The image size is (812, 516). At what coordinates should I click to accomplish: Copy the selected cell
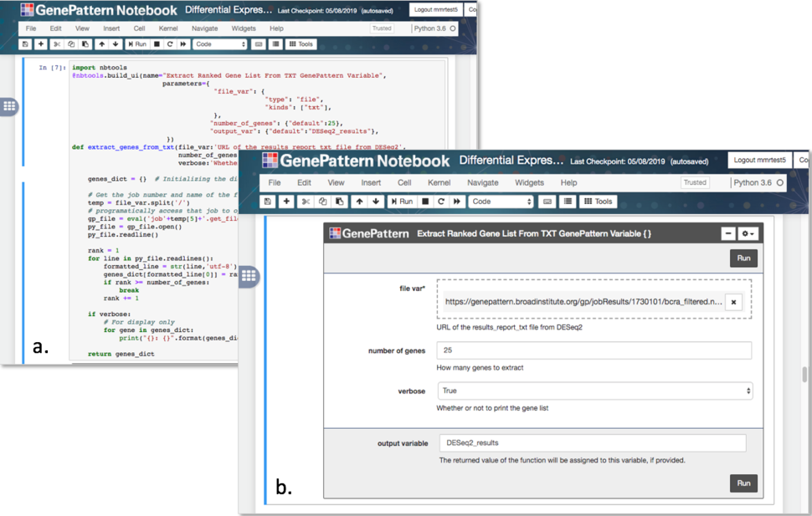pos(321,201)
